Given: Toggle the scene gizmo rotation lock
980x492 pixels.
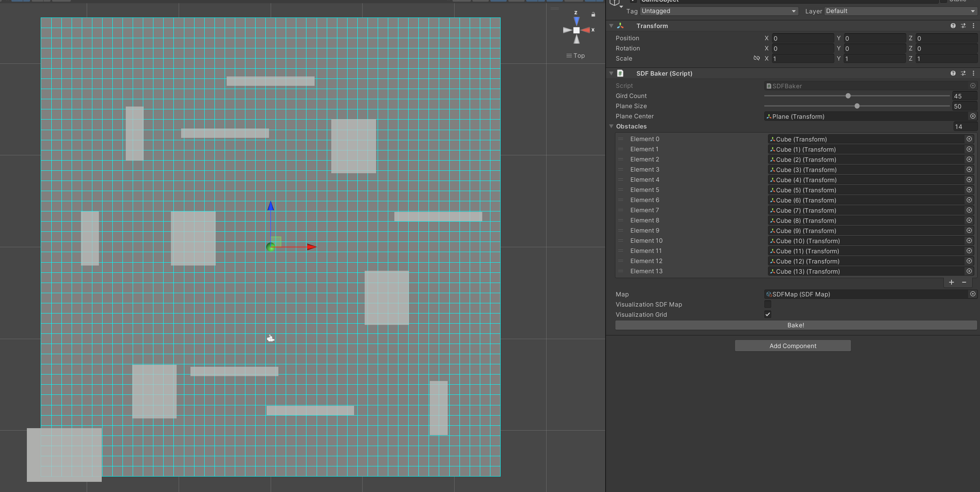Looking at the screenshot, I should 593,15.
